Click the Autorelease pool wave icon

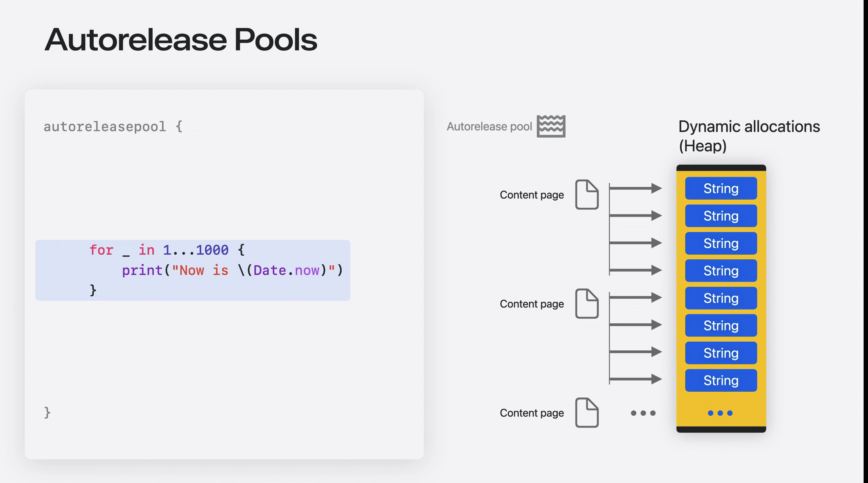551,126
